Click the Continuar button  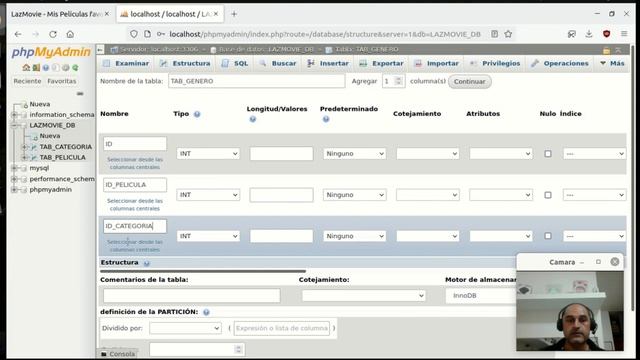[x=469, y=82]
